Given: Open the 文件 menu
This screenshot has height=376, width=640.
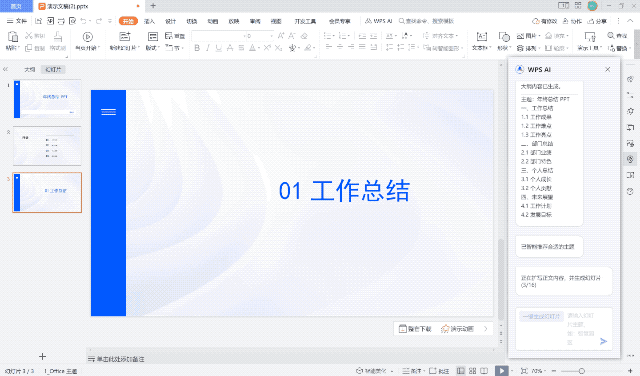Looking at the screenshot, I should [17, 21].
